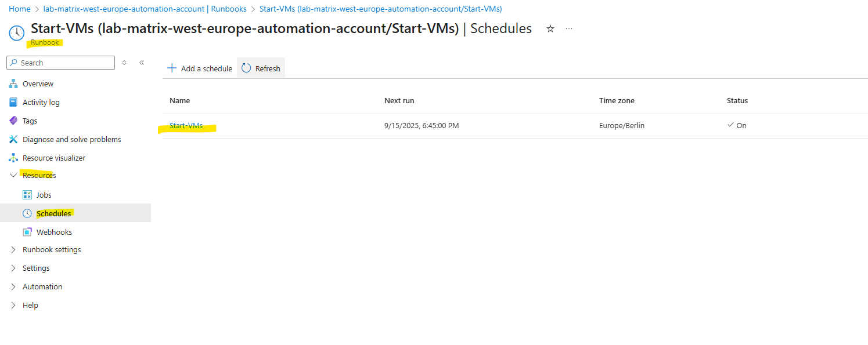Open the Resource visualizer icon
The height and width of the screenshot is (345, 868).
pos(13,158)
